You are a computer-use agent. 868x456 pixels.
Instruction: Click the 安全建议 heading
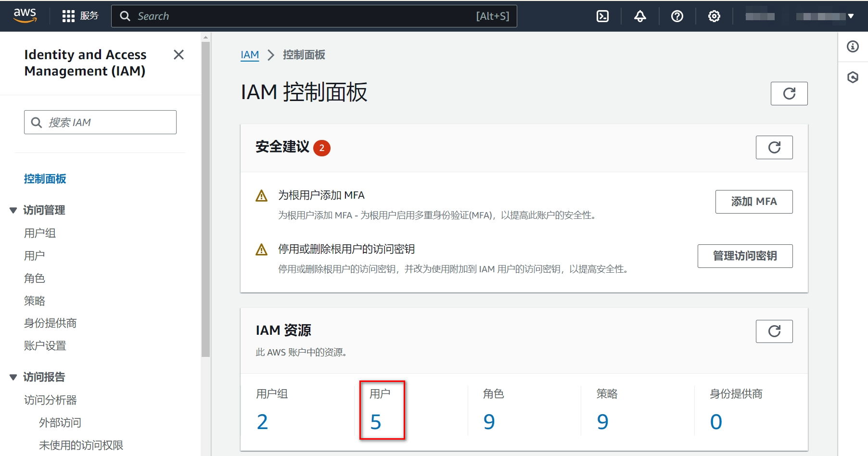coord(282,147)
